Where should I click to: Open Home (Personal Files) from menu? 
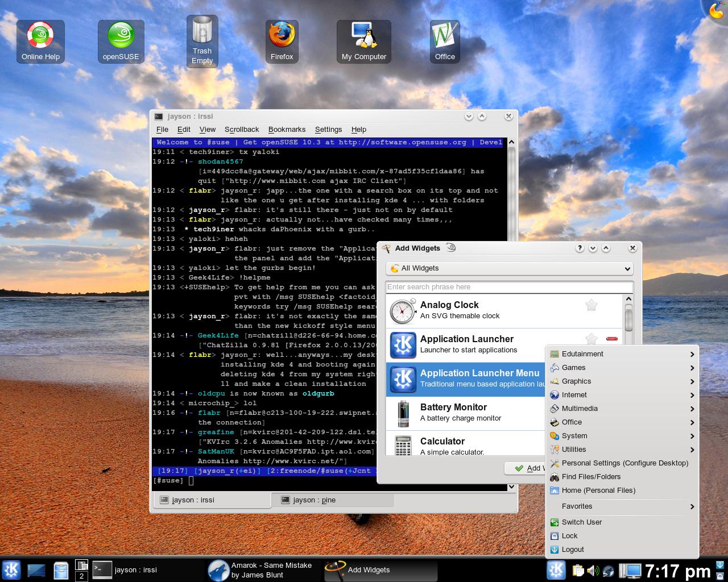[622, 490]
